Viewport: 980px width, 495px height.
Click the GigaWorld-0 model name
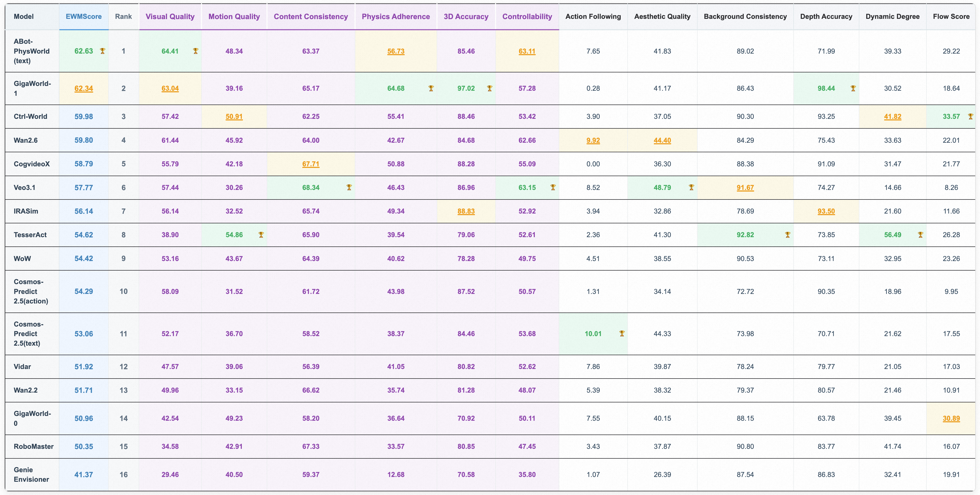[32, 418]
